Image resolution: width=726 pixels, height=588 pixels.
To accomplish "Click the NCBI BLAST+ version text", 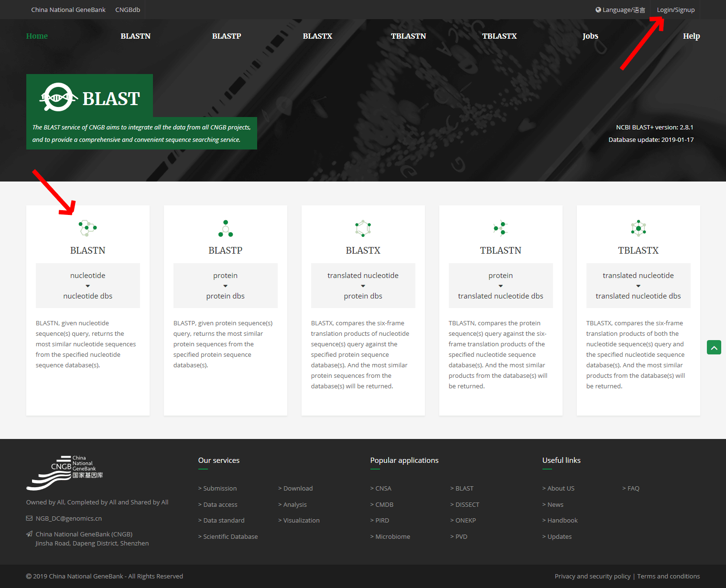I will pyautogui.click(x=655, y=127).
